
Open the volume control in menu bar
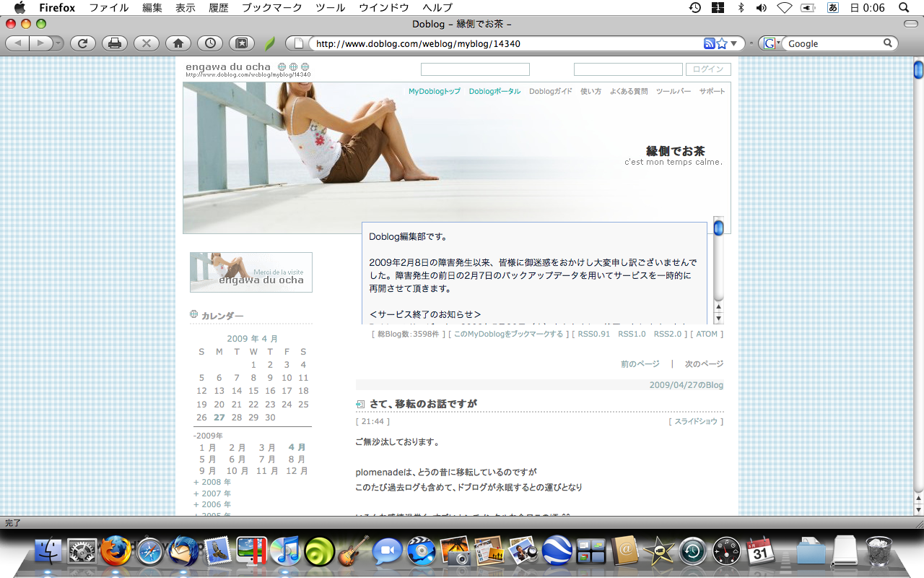(x=762, y=8)
